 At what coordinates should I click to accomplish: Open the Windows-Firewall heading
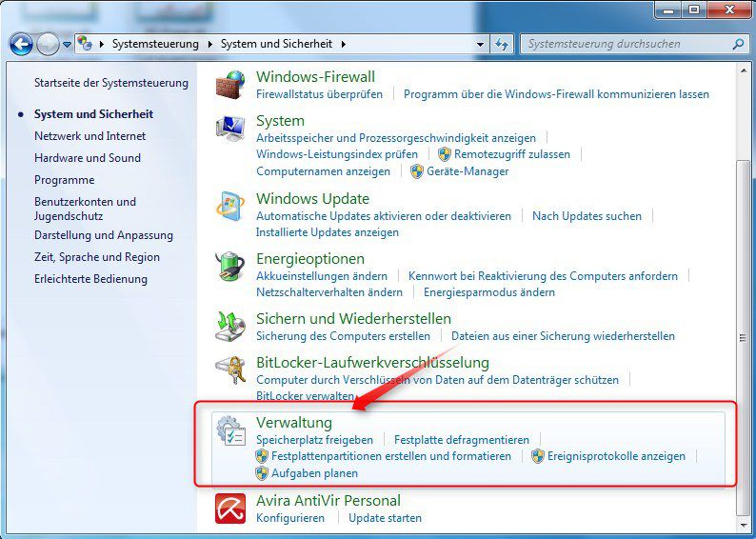(x=315, y=76)
